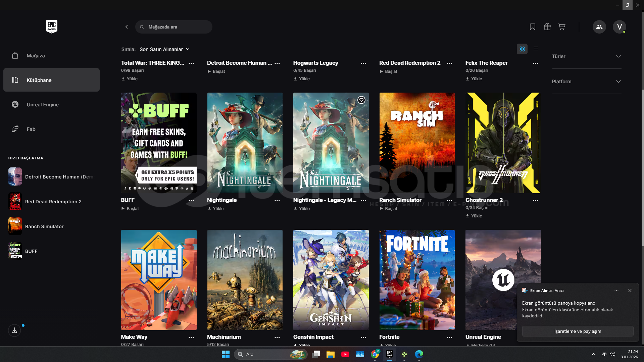The width and height of the screenshot is (644, 362).
Task: Open options menu for Make Way
Action: point(191,337)
